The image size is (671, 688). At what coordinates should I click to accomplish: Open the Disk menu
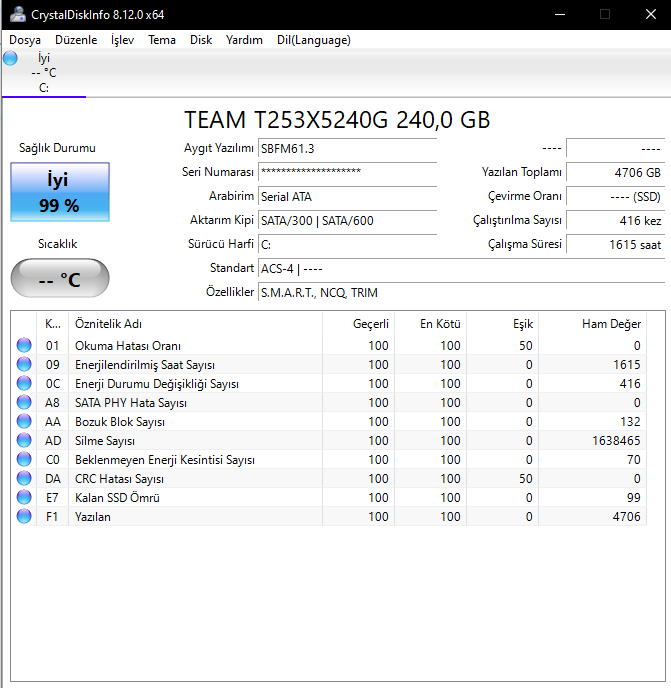coord(201,40)
